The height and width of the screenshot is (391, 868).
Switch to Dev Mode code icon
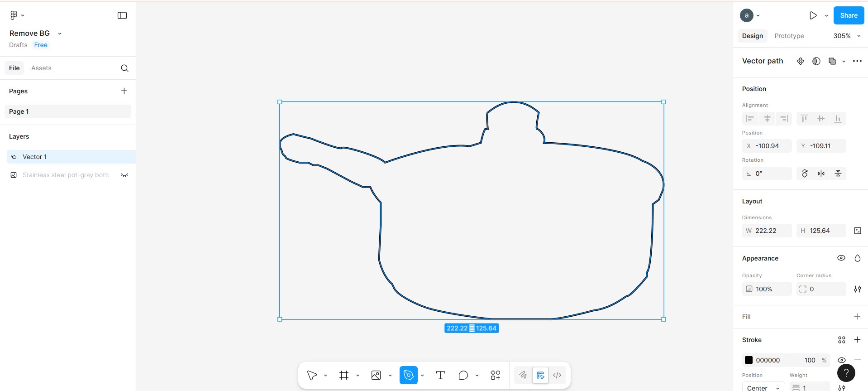557,375
